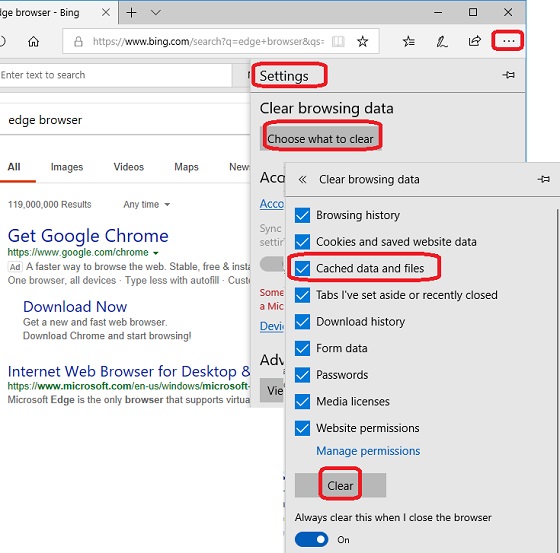Click the Settings pane title
Image resolution: width=560 pixels, height=553 pixels.
pyautogui.click(x=284, y=76)
